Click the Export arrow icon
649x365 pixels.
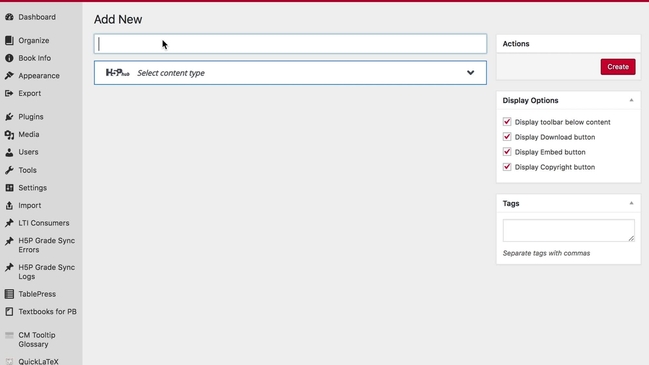pos(9,93)
